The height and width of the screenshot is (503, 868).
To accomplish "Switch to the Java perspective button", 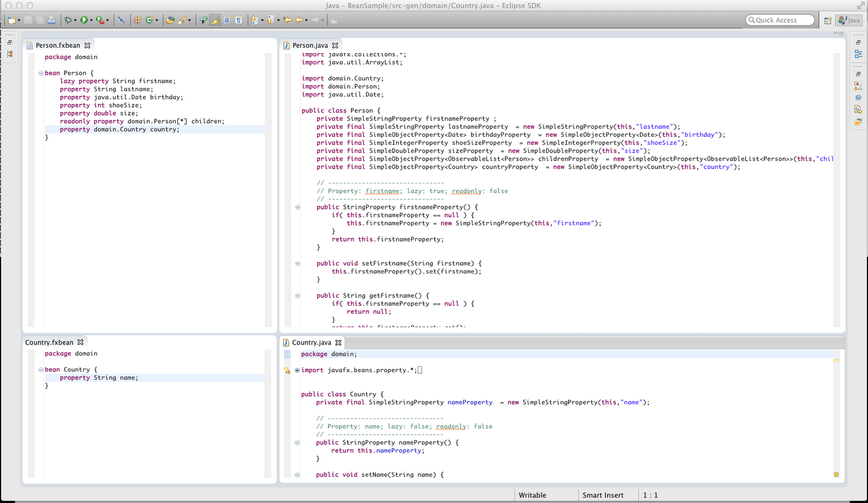I will pos(850,21).
